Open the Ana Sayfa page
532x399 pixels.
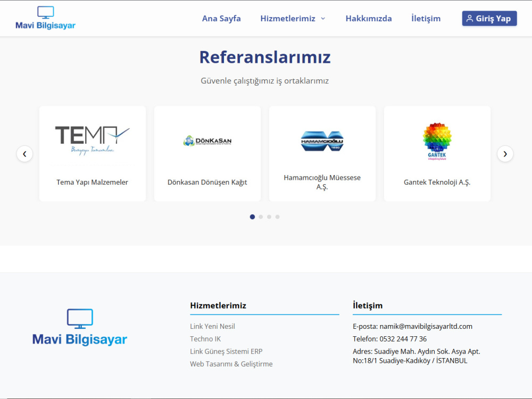221,18
